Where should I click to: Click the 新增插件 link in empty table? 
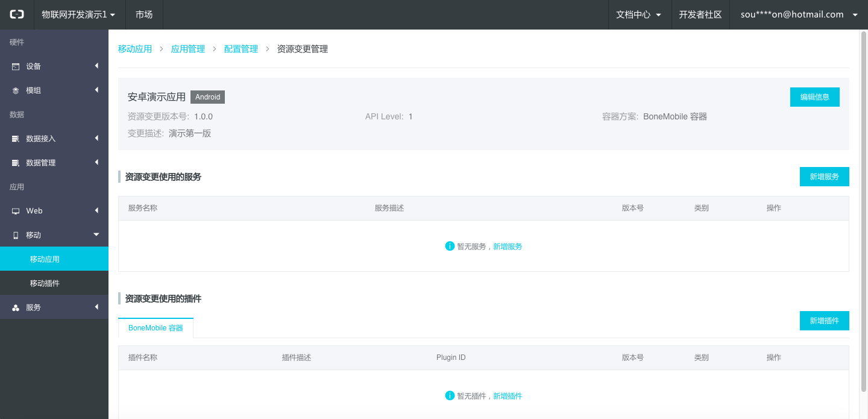(508, 396)
